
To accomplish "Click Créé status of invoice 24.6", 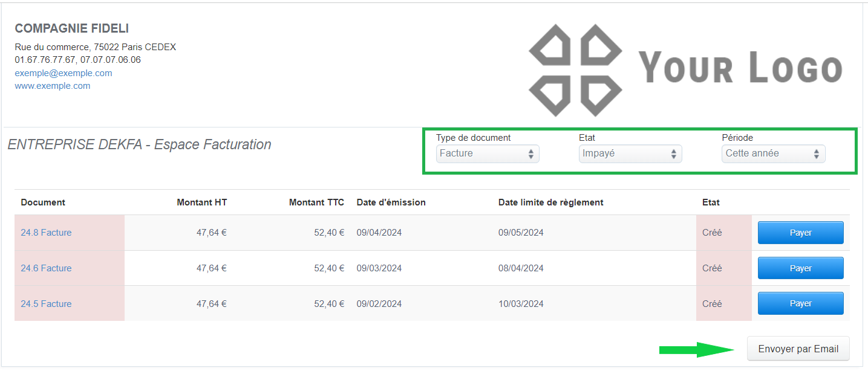I will (712, 268).
